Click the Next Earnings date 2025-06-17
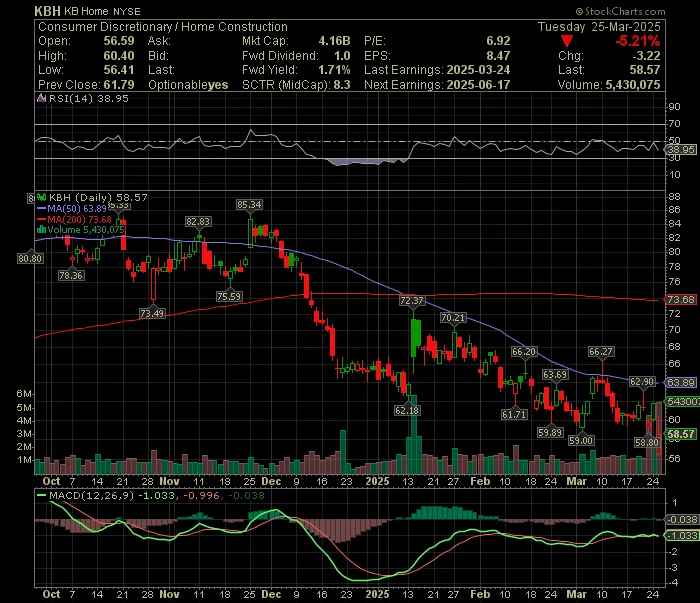The image size is (700, 603). click(x=478, y=85)
